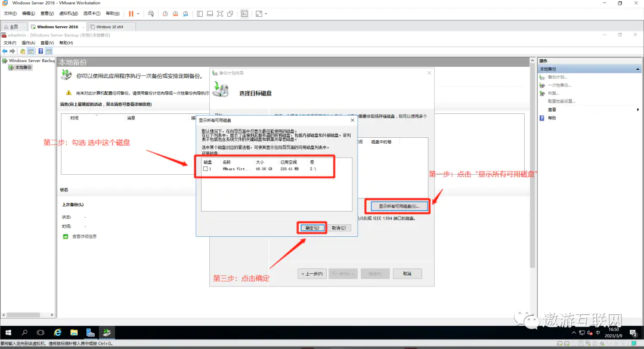
Task: Switch to VMware Unity mode icon
Action: click(x=230, y=14)
